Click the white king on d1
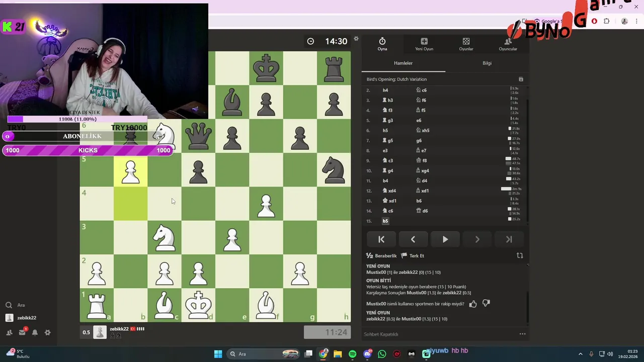644x362 pixels. 198,305
